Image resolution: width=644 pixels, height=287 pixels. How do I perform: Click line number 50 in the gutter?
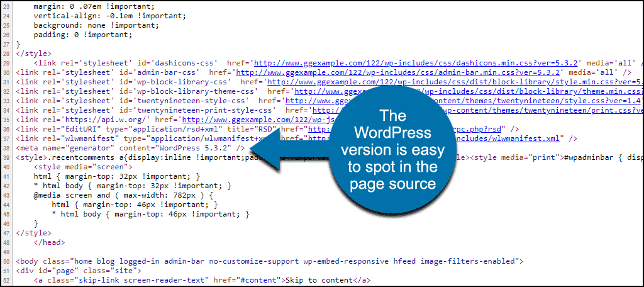click(6, 261)
